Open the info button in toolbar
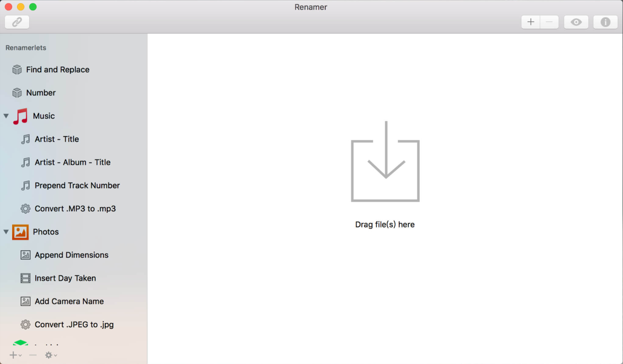 point(605,22)
